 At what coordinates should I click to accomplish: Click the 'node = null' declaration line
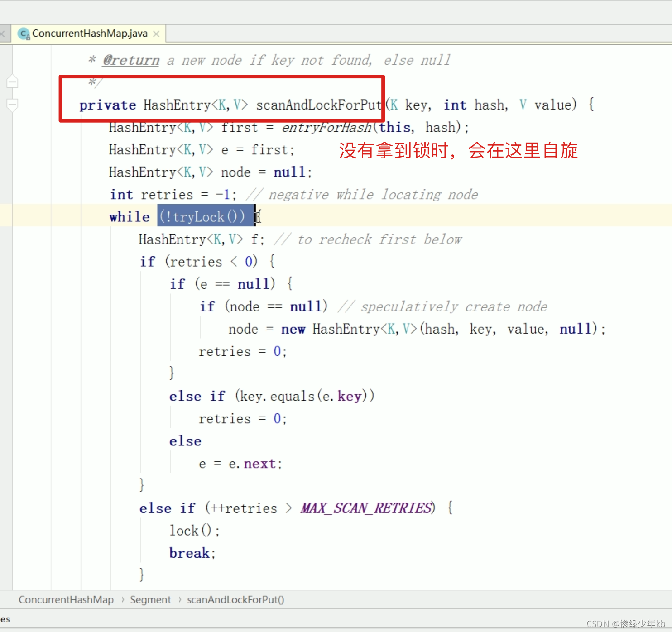pyautogui.click(x=210, y=172)
